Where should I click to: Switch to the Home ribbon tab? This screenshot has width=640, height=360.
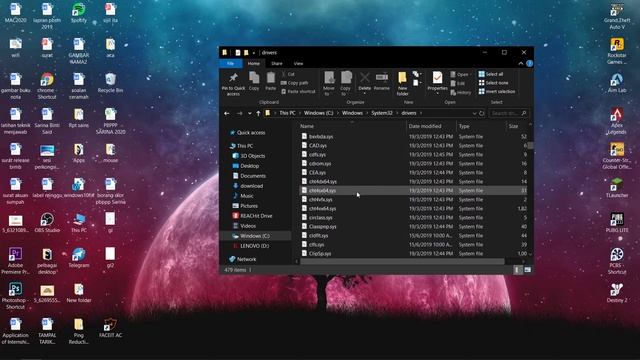253,64
